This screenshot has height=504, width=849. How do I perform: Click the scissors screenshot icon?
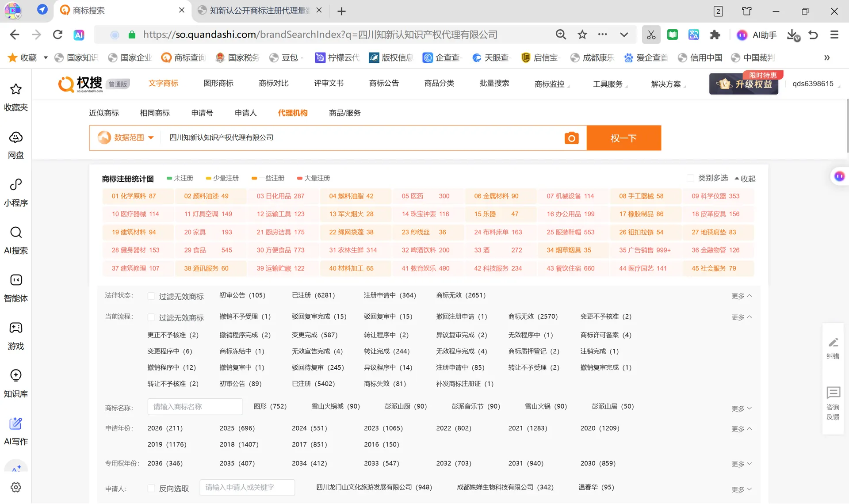(651, 35)
